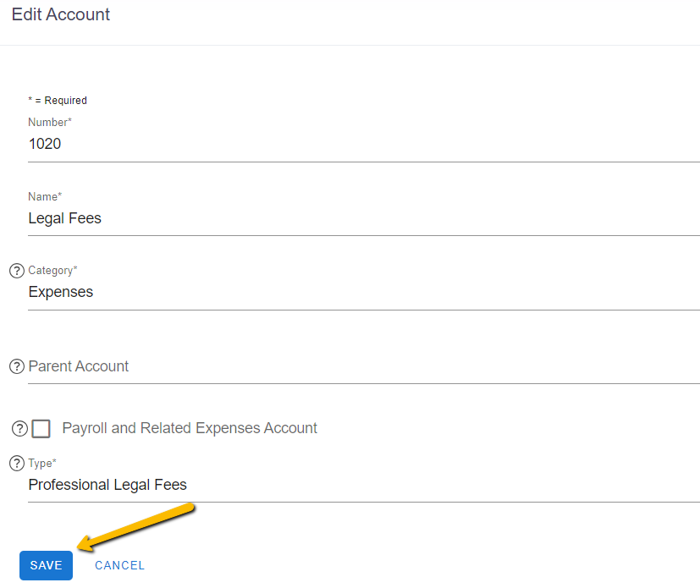Enable Payroll and Related Expenses Account
700x588 pixels.
pyautogui.click(x=41, y=428)
